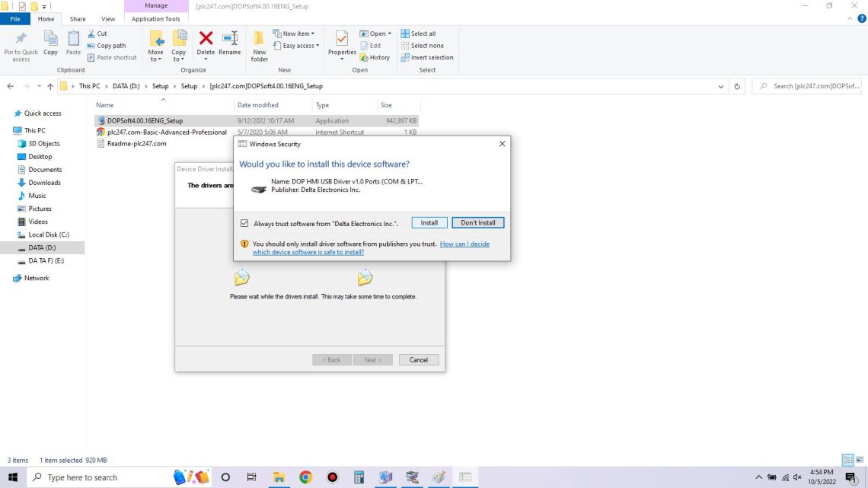Click Edit in the Open group
Screen dimensions: 868x488
(371, 46)
